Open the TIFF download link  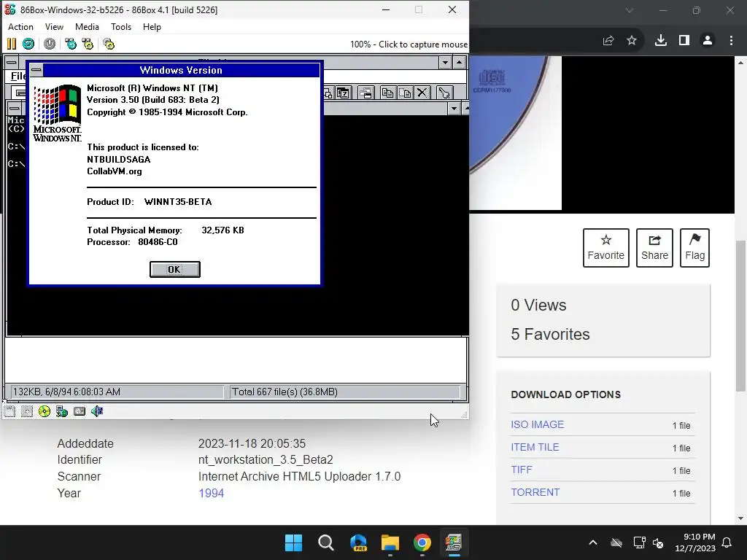coord(522,470)
